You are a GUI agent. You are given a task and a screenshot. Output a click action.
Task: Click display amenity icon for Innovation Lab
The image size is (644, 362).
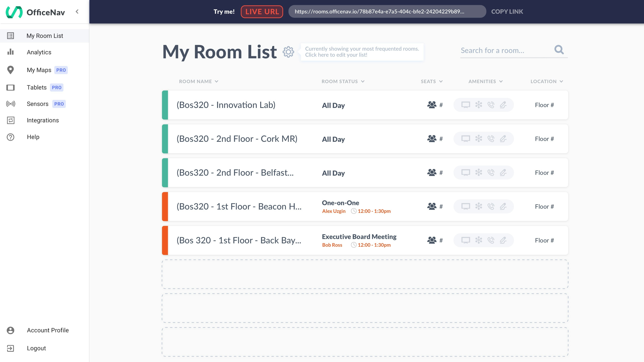pos(466,105)
